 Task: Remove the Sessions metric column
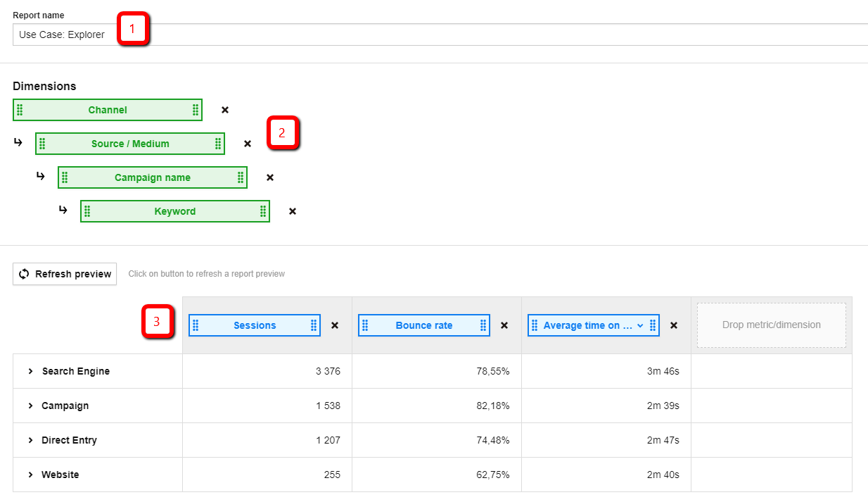coord(335,325)
